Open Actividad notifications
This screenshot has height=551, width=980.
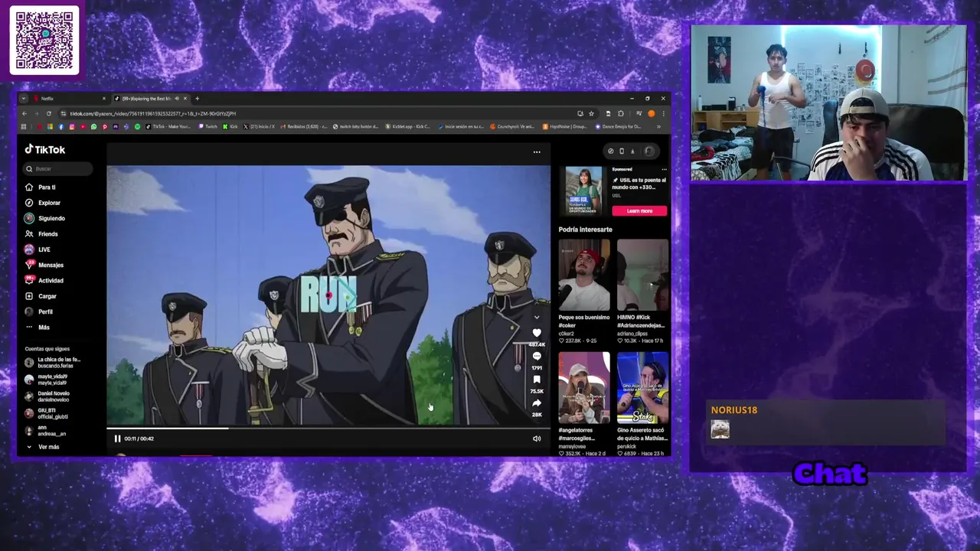coord(44,281)
